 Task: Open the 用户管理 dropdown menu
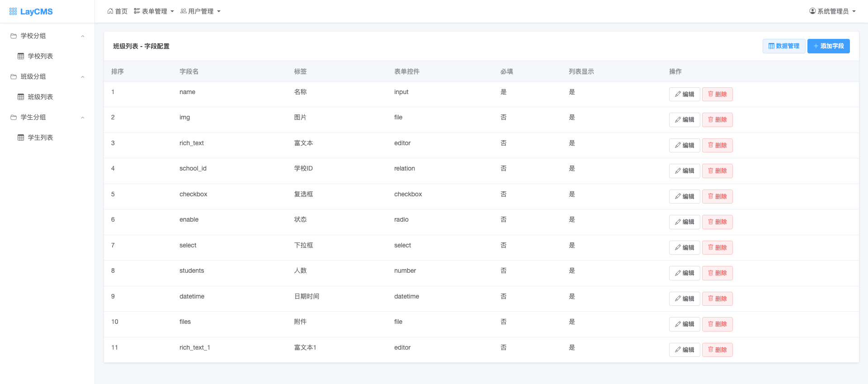point(201,11)
